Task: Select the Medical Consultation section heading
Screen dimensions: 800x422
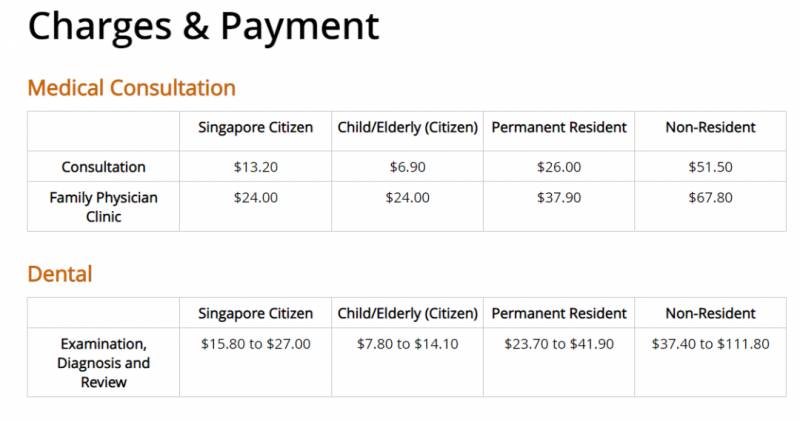Action: 131,88
